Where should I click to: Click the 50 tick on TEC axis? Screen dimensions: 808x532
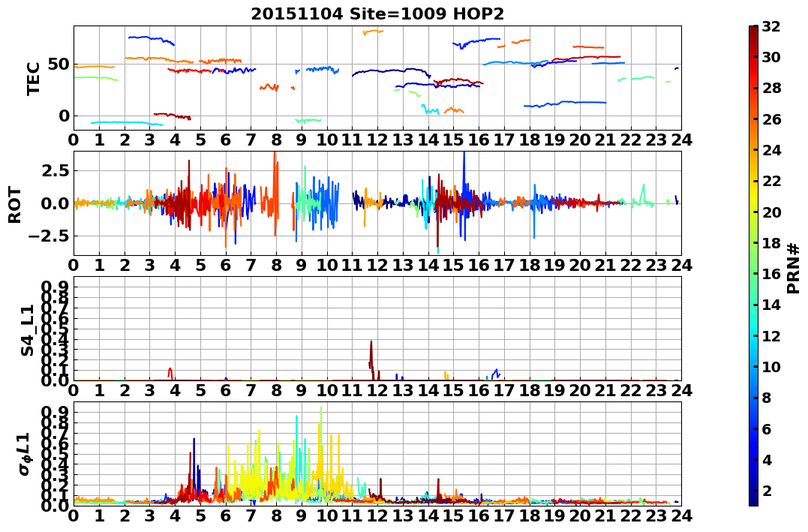point(60,65)
